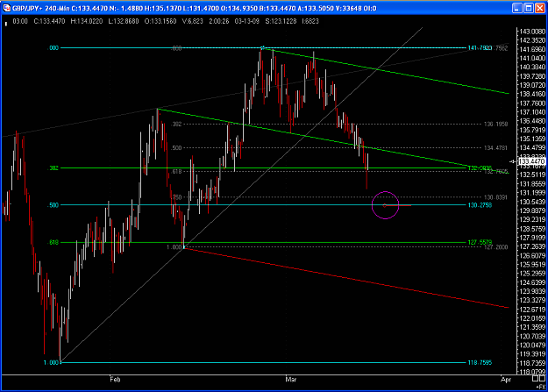Click the gray 127.2000 retracement label
The height and width of the screenshot is (392, 548).
[496, 247]
